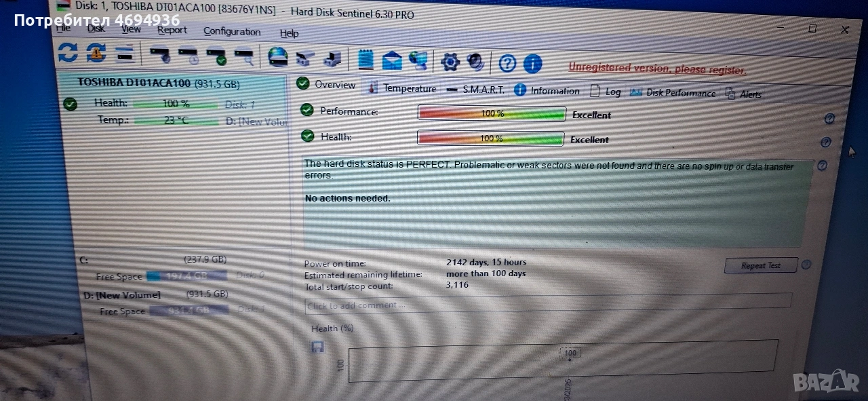Click the globe on disk toolbar icon
The image size is (868, 401).
[277, 57]
